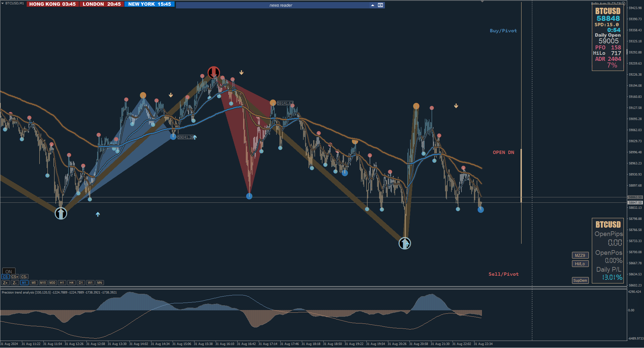The width and height of the screenshot is (644, 348).
Task: Click the blue dot at latest price low
Action: [481, 210]
